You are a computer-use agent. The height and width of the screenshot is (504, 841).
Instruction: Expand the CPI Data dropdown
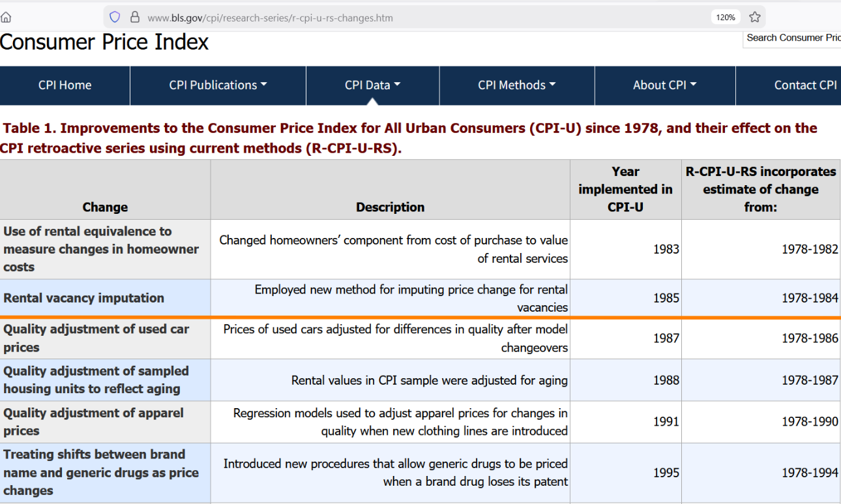(x=372, y=85)
